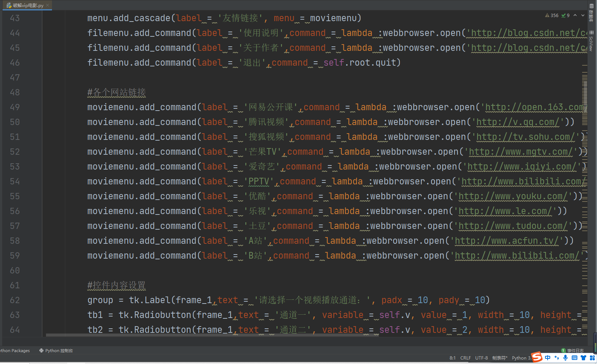Image resolution: width=597 pixels, height=364 pixels.
Task: Click the 9 typos checkmark indicator
Action: coord(565,16)
